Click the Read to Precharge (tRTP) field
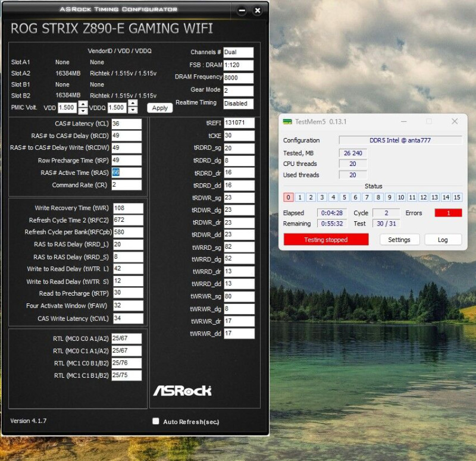Image resolution: width=476 pixels, height=461 pixels. point(128,293)
